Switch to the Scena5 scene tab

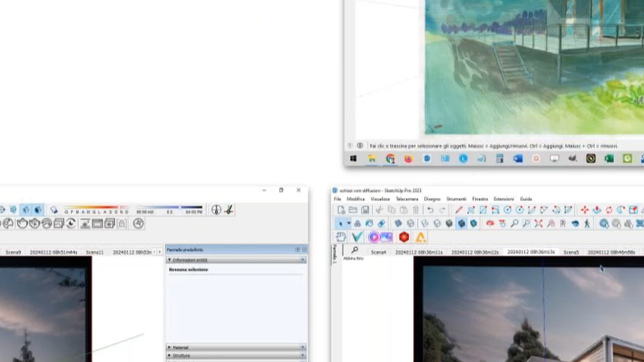571,252
